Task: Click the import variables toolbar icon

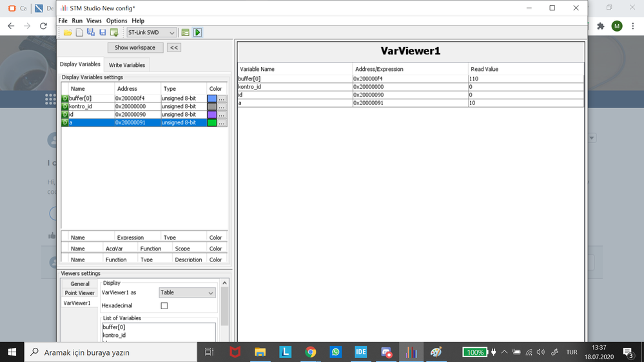Action: point(114,32)
